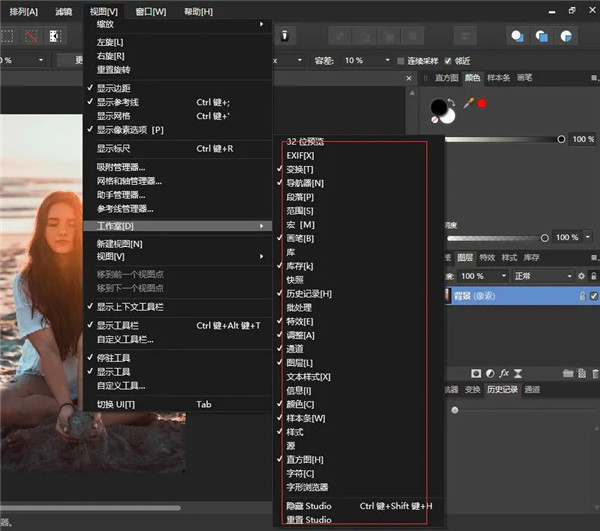Click the red color swatch circle
This screenshot has height=531, width=600.
click(x=481, y=102)
